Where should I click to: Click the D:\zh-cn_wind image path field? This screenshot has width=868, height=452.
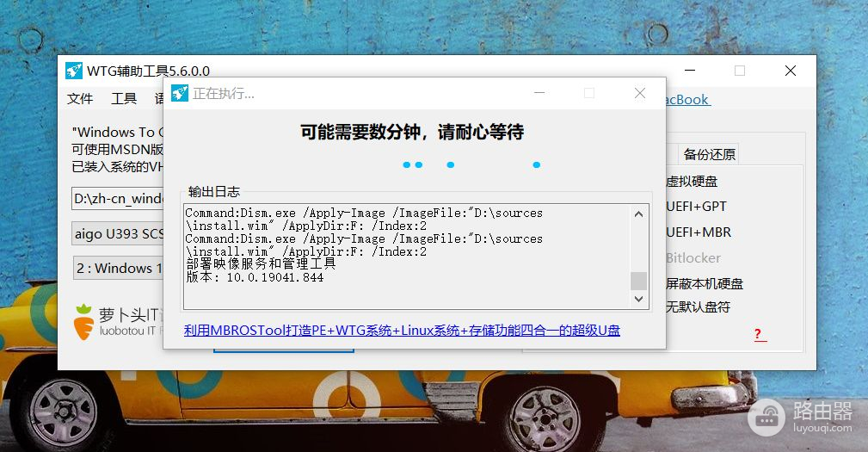tap(119, 198)
